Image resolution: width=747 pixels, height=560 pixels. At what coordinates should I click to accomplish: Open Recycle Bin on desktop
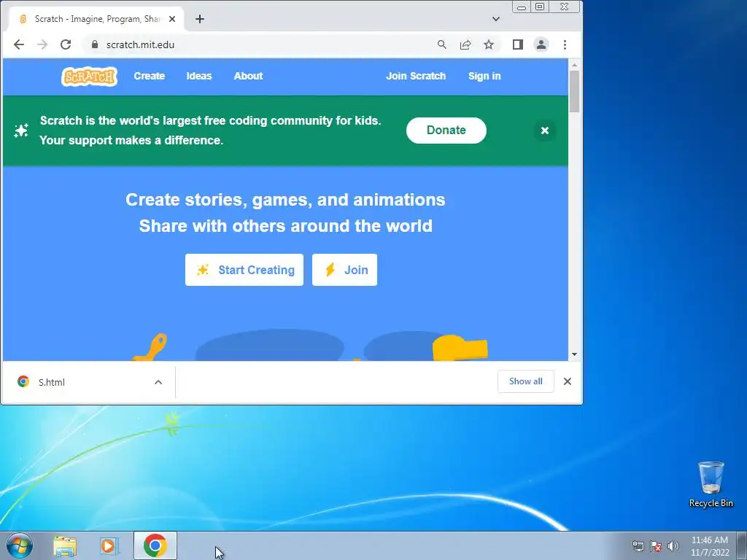711,484
